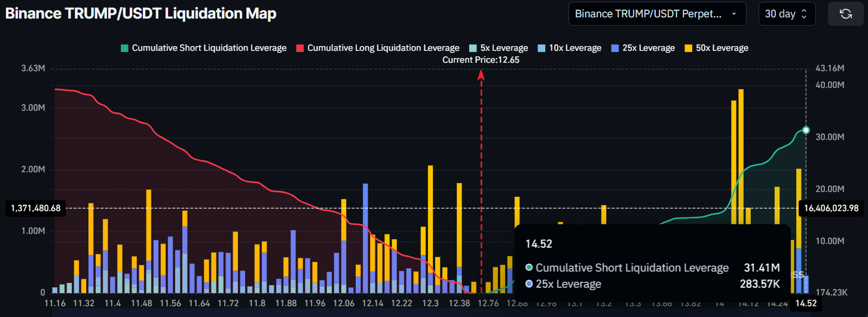Click the Binance TRUMP/USDT Liquidation Map title

click(x=141, y=14)
